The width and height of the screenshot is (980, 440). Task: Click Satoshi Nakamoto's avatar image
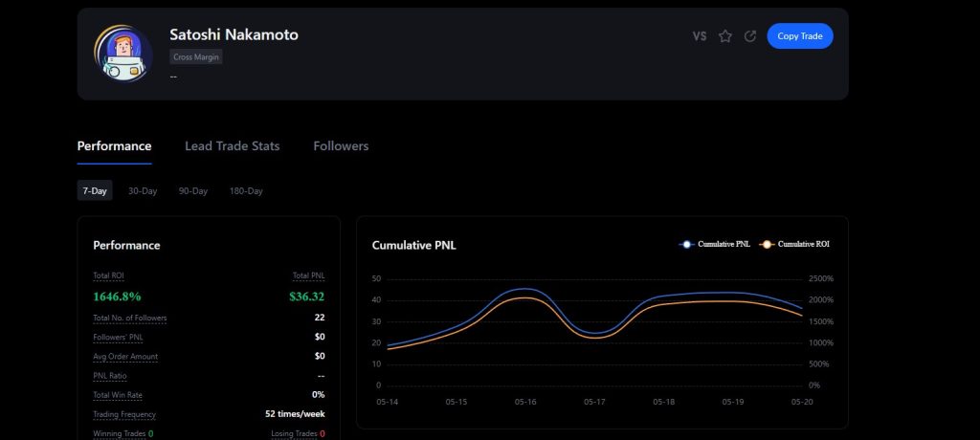click(x=123, y=53)
